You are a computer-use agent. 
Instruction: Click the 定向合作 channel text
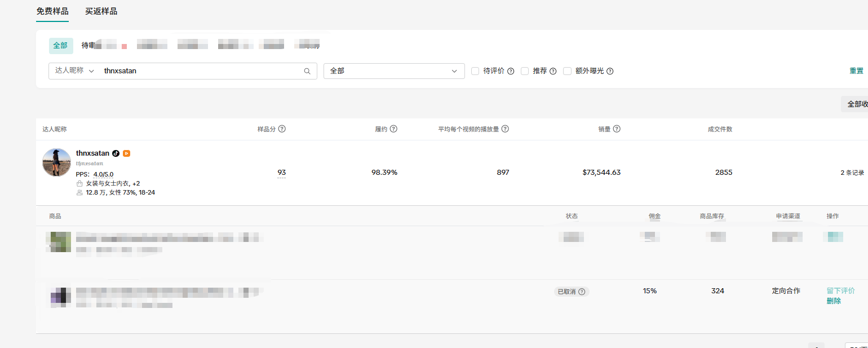pyautogui.click(x=786, y=291)
